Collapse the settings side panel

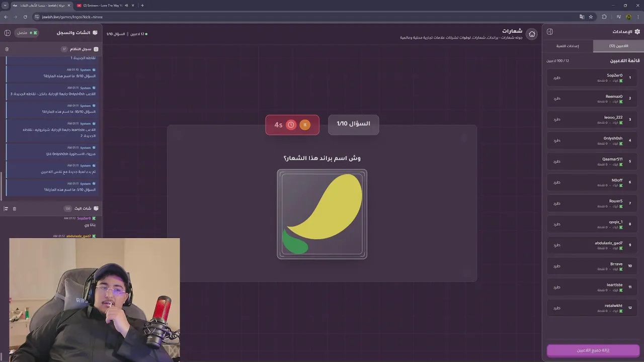550,32
